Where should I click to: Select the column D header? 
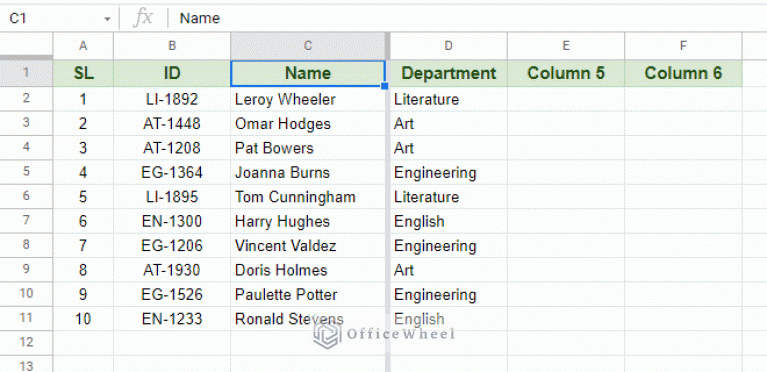tap(449, 46)
